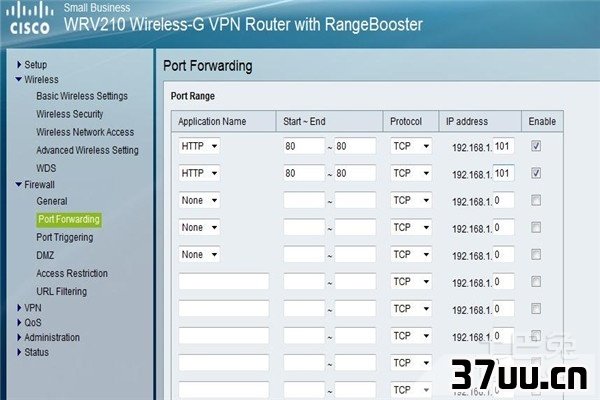The height and width of the screenshot is (400, 600).
Task: Click first row end port field
Action: coord(355,146)
